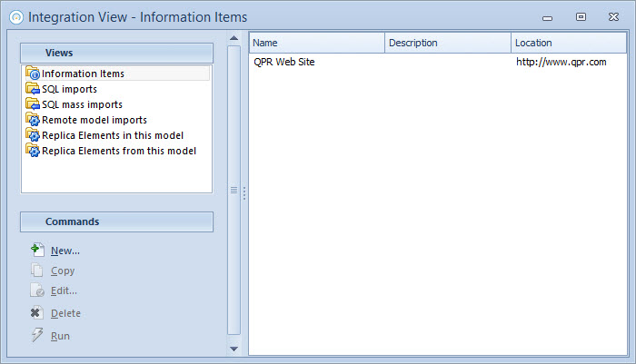
Task: Click the Delete cross icon
Action: tap(36, 312)
